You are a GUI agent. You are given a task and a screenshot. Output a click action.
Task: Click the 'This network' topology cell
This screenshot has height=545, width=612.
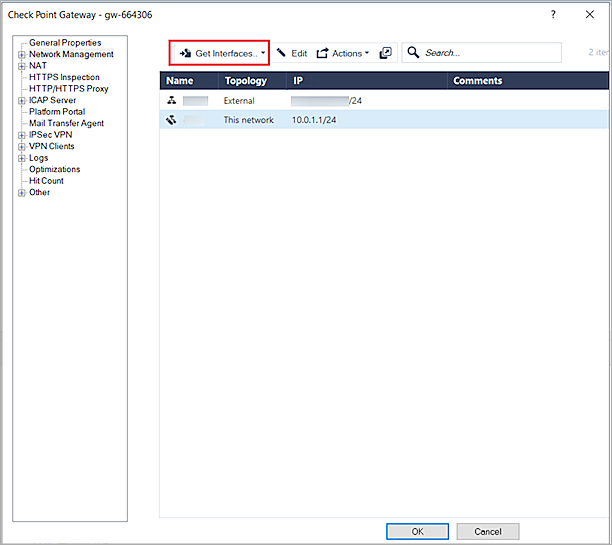click(x=248, y=120)
